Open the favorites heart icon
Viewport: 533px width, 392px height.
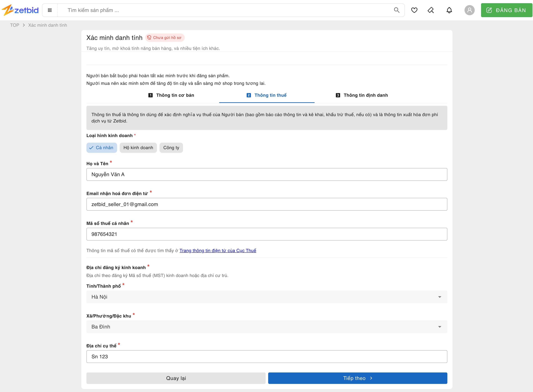click(414, 10)
